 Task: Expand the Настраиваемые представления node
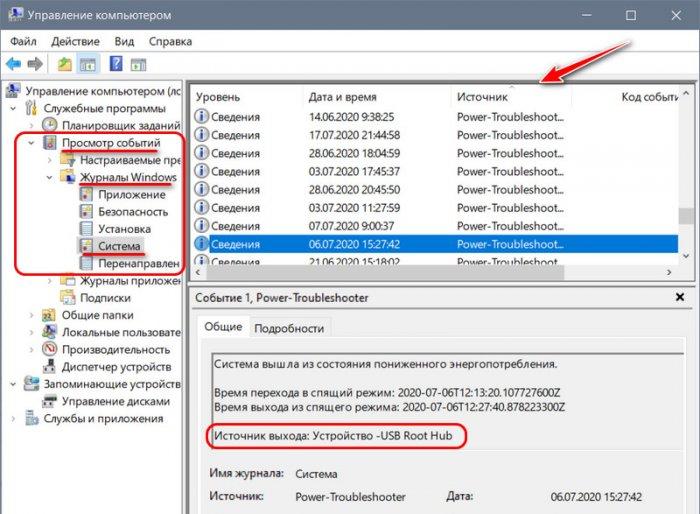pyautogui.click(x=50, y=160)
